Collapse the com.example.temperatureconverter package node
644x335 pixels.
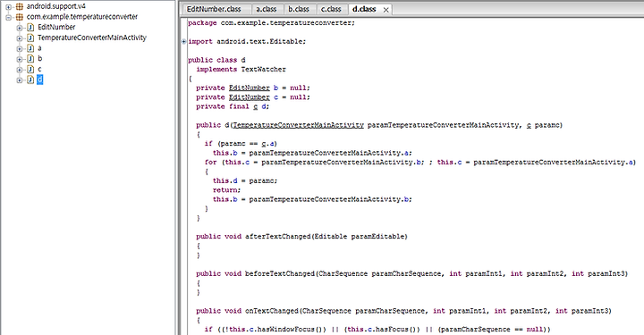8,17
